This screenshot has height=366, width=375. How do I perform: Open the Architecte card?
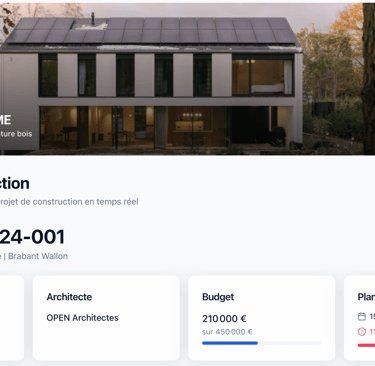pos(106,318)
